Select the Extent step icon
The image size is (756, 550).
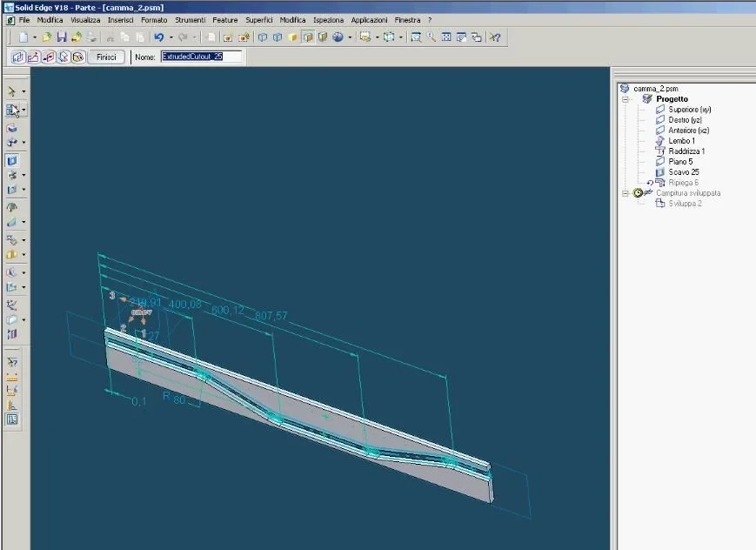coord(64,57)
